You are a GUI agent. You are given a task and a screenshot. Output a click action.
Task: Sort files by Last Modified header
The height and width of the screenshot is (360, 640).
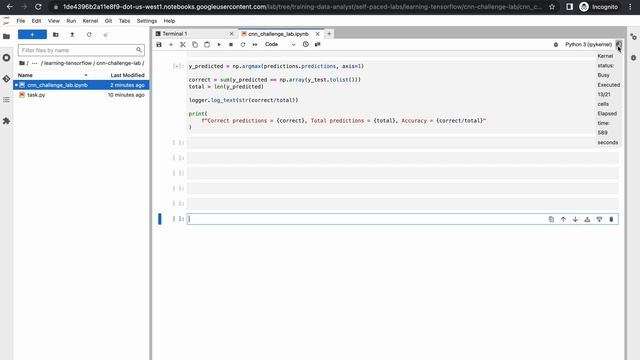[x=127, y=75]
